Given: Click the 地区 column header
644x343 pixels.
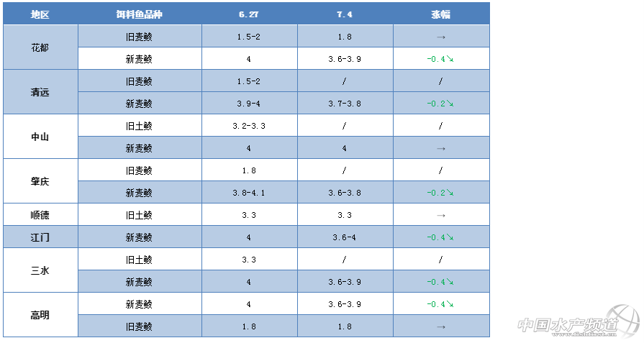Looking at the screenshot, I should [x=40, y=14].
